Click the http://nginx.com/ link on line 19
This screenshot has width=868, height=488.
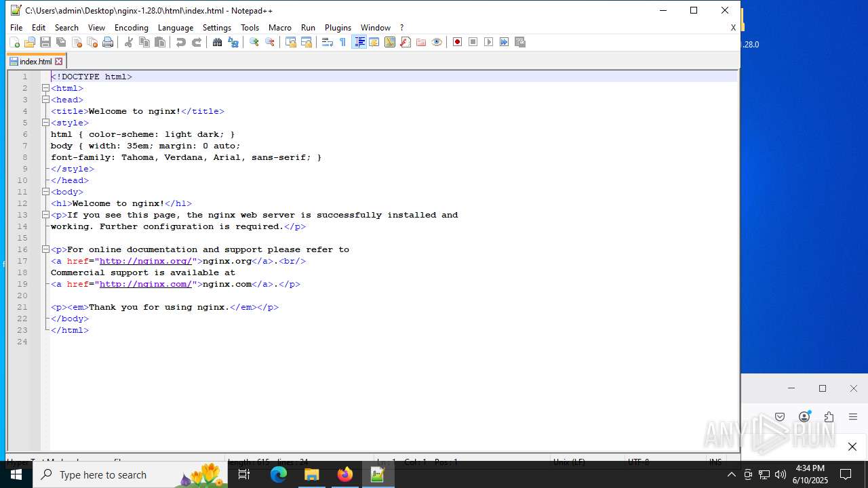click(146, 284)
